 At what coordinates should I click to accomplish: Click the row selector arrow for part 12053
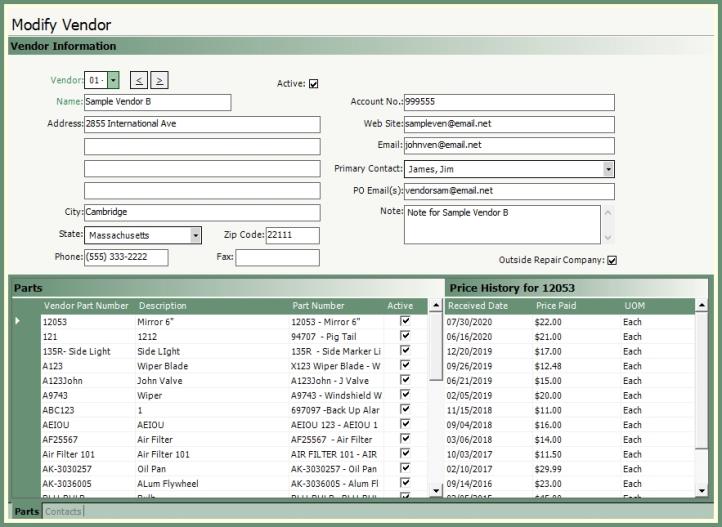point(18,321)
